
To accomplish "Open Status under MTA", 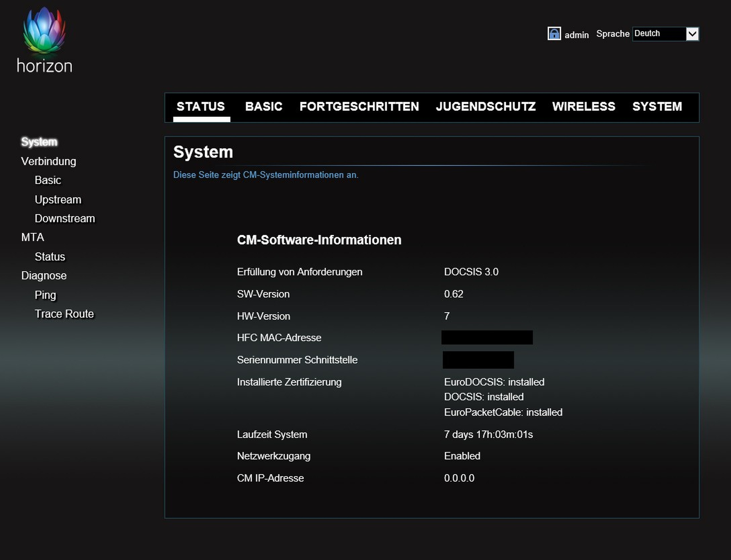I will tap(50, 257).
